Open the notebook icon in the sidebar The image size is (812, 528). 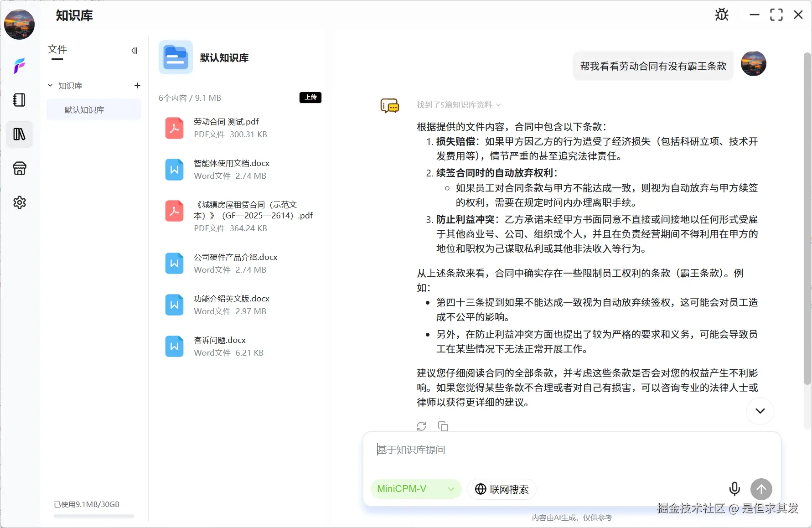tap(19, 100)
